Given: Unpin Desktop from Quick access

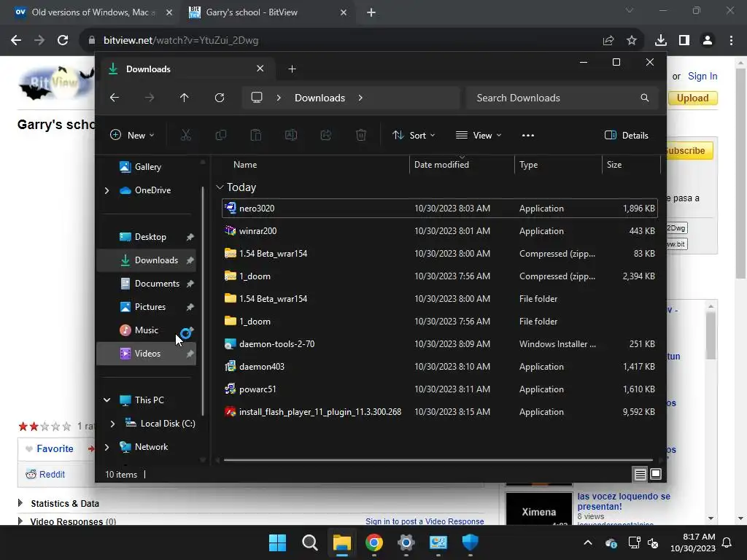Looking at the screenshot, I should (x=190, y=237).
